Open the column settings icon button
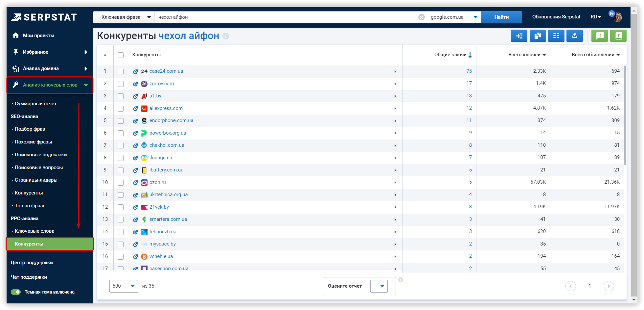 pyautogui.click(x=556, y=36)
